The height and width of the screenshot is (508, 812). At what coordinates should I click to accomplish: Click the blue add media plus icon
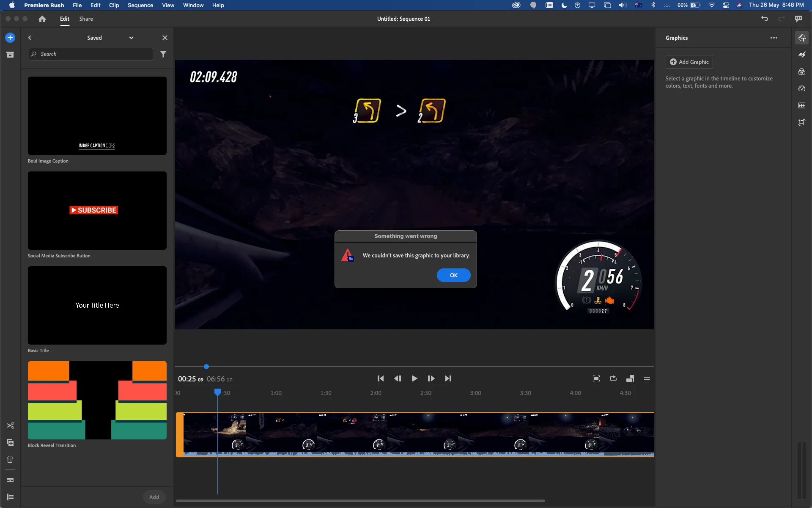coord(10,38)
